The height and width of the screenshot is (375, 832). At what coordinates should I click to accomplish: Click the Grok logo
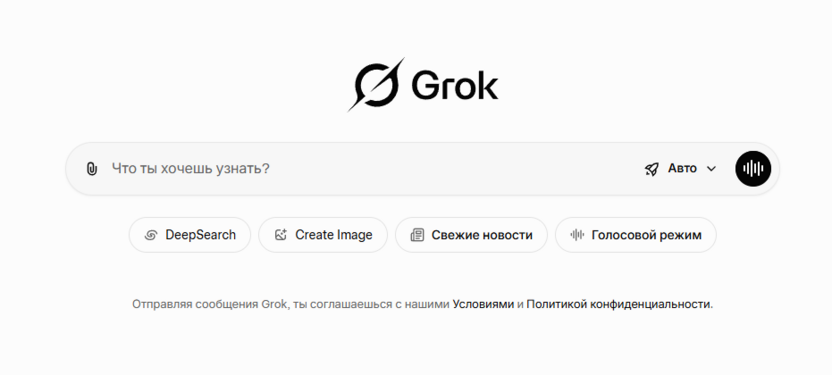(423, 85)
